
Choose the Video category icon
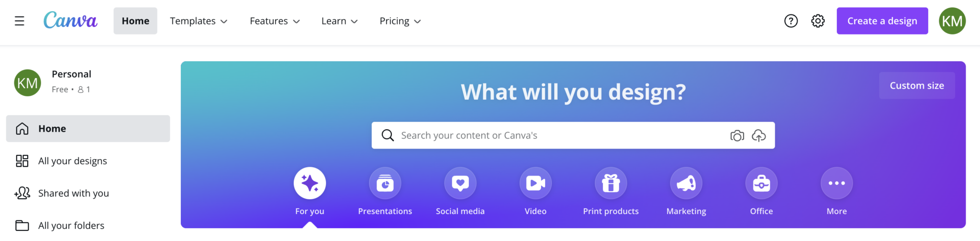point(535,183)
